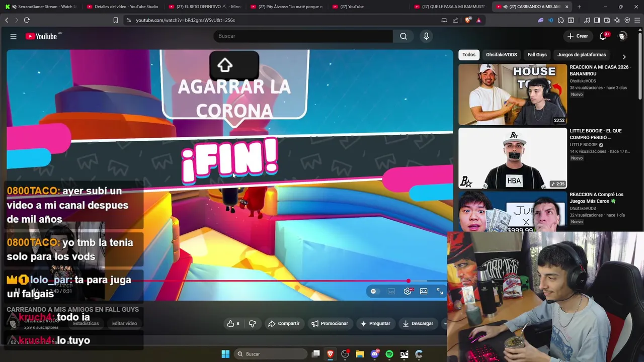The height and width of the screenshot is (362, 644).
Task: Switch to the EL RETO DEFINITIVO tab
Action: (x=205, y=7)
